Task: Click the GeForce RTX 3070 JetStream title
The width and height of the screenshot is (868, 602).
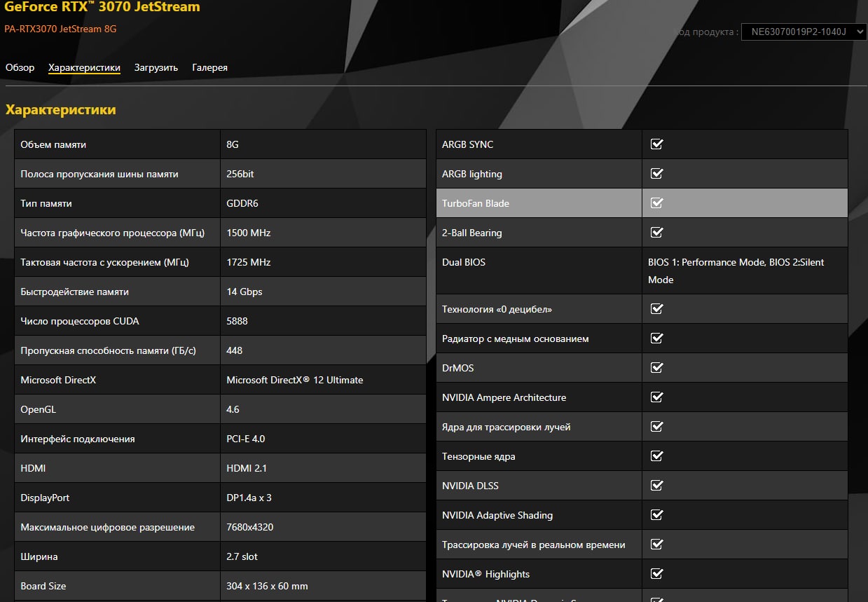Action: tap(102, 8)
